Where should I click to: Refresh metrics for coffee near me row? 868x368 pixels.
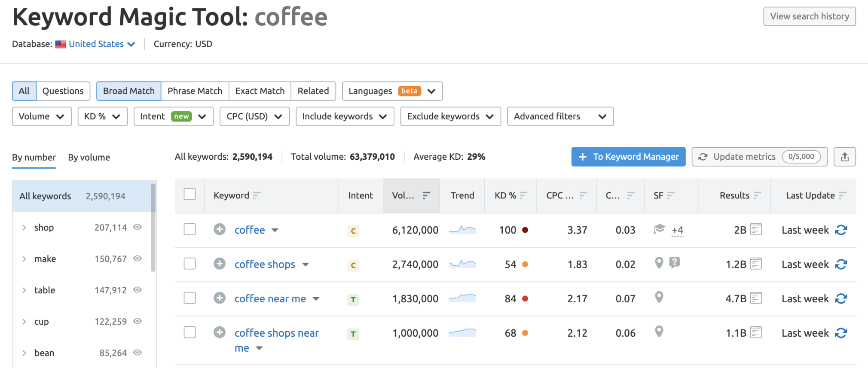tap(841, 299)
